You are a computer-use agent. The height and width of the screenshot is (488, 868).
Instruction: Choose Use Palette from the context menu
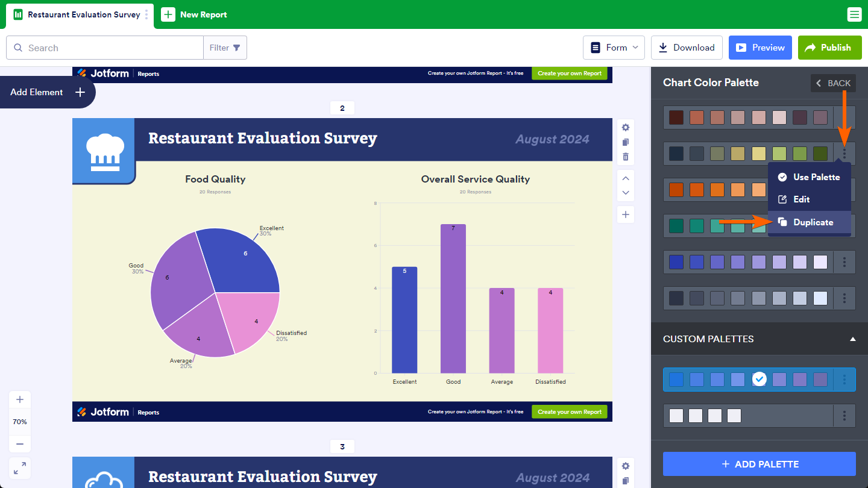pos(809,177)
